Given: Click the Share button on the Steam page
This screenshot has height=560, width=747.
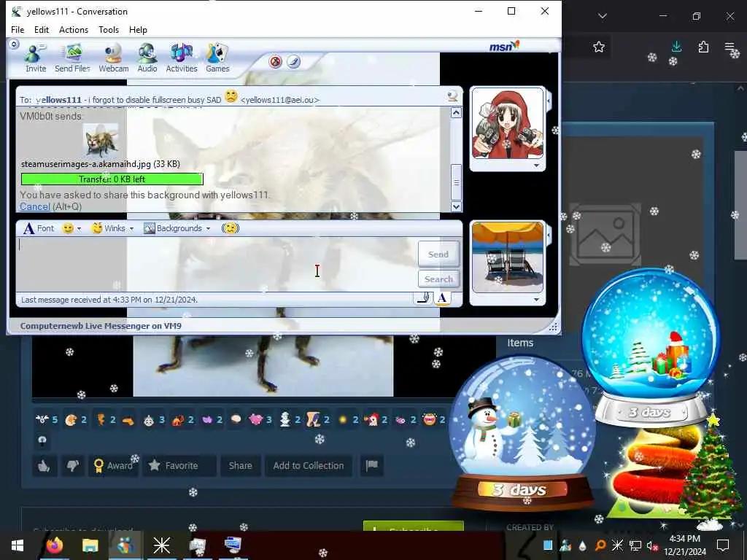Looking at the screenshot, I should tap(240, 465).
